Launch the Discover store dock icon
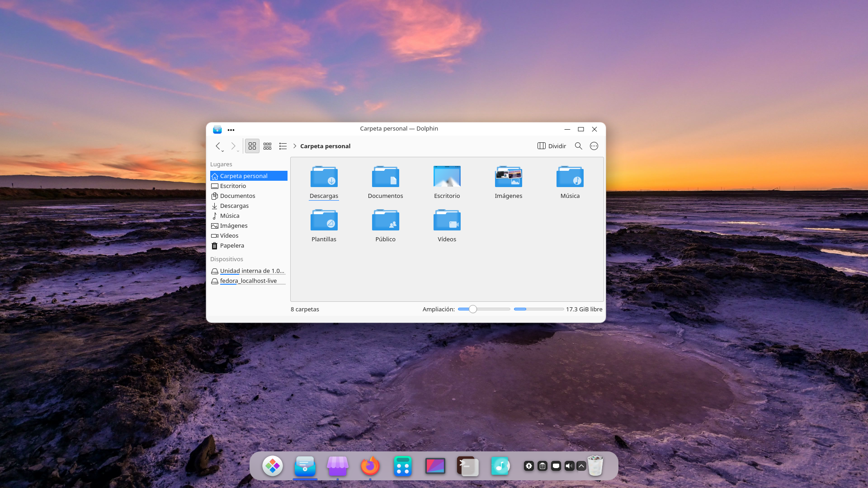 [x=338, y=466]
